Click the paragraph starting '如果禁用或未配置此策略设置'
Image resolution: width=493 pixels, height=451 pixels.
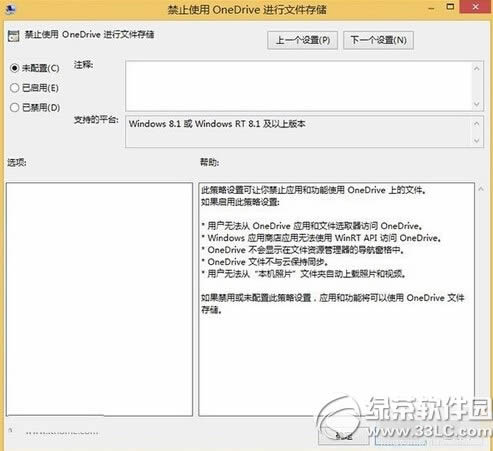(333, 304)
